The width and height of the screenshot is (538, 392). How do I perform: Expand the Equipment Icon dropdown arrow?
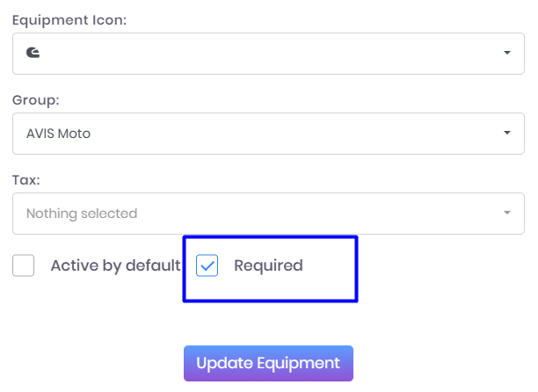pos(506,54)
